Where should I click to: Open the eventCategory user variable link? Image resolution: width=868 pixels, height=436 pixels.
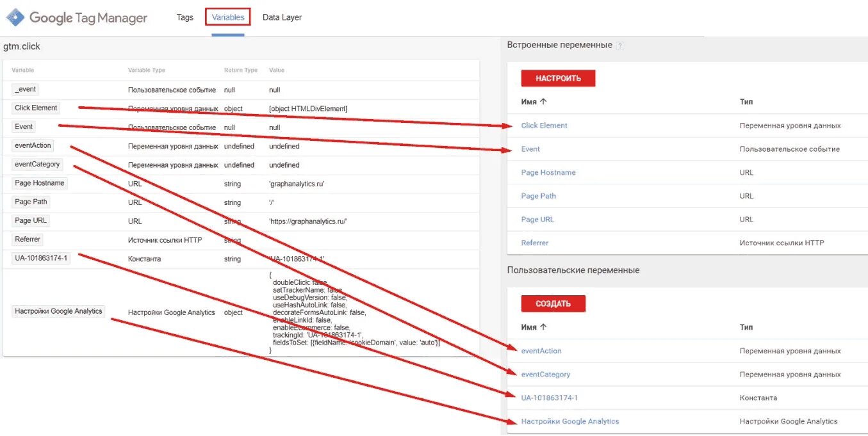coord(546,375)
